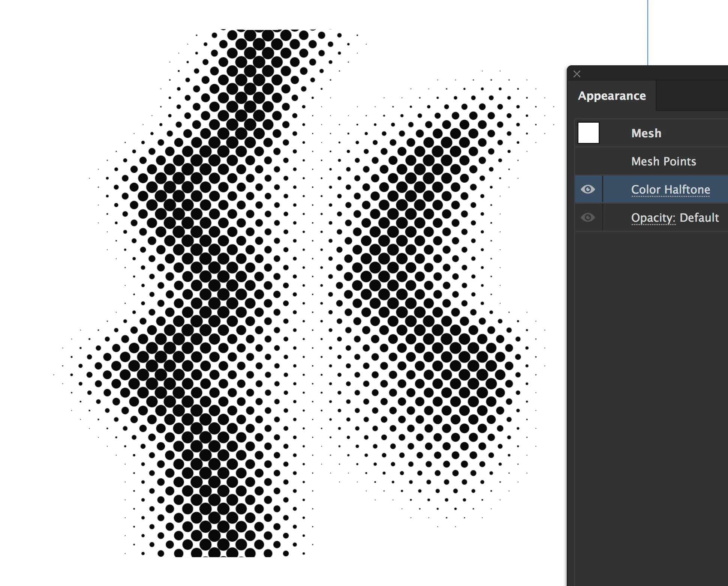Open Color Halftone effect settings link
Screen dimensions: 728x586
tap(670, 190)
